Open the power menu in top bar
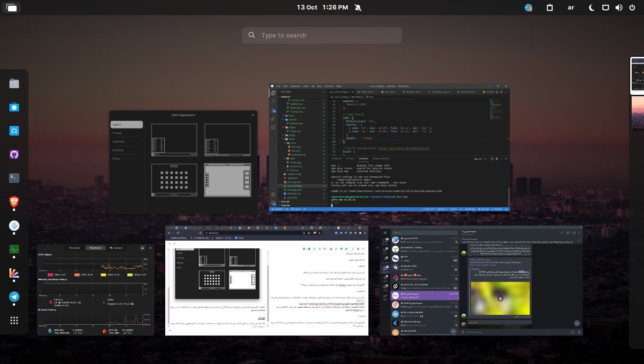The width and height of the screenshot is (644, 364). click(x=632, y=8)
